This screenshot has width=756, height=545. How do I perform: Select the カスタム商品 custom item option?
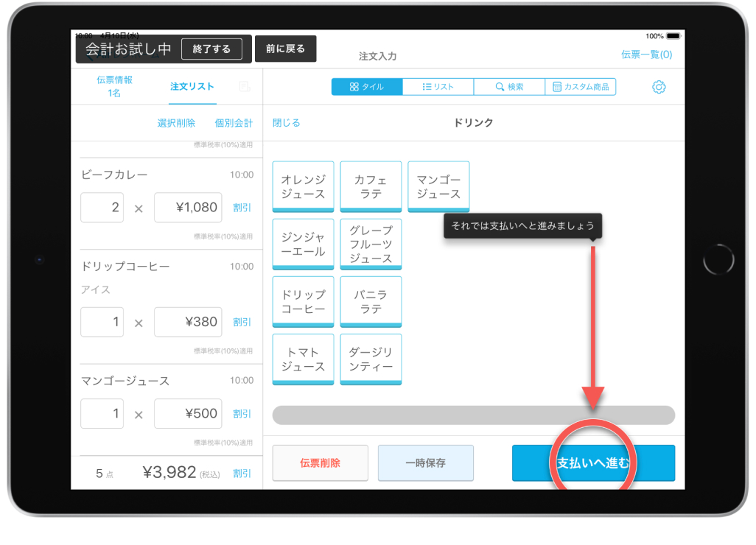tap(581, 87)
